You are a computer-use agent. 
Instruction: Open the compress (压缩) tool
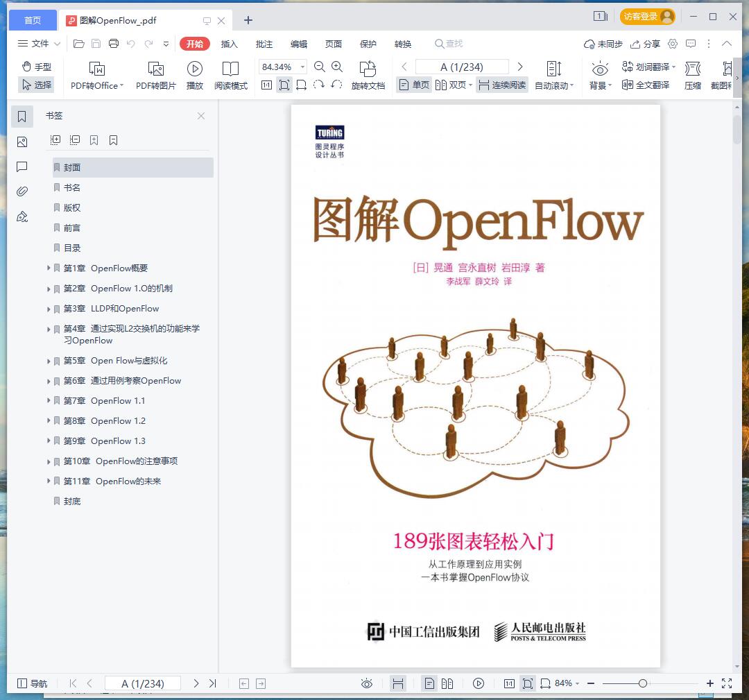[693, 76]
